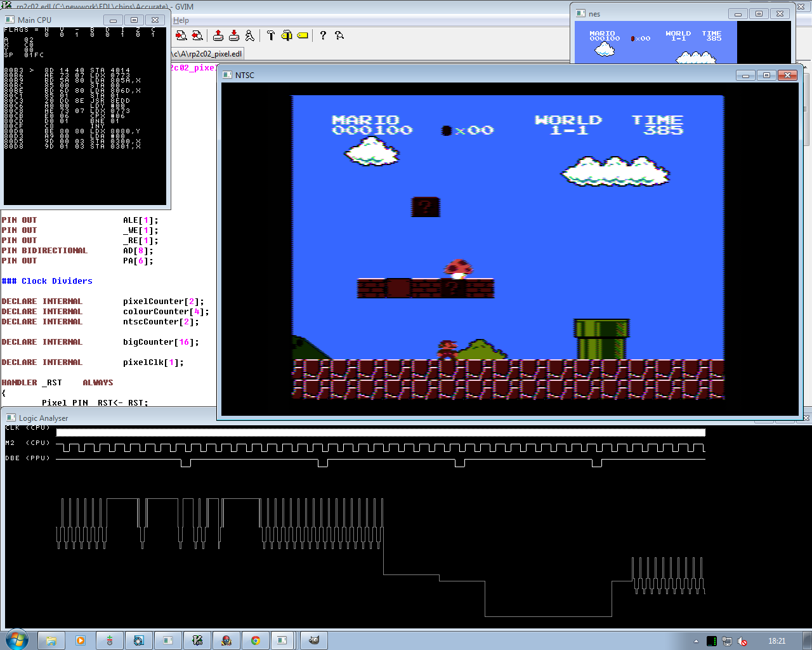Screen dimensions: 812x650
Task: Click the system tray clock showing 18:21
Action: 776,641
